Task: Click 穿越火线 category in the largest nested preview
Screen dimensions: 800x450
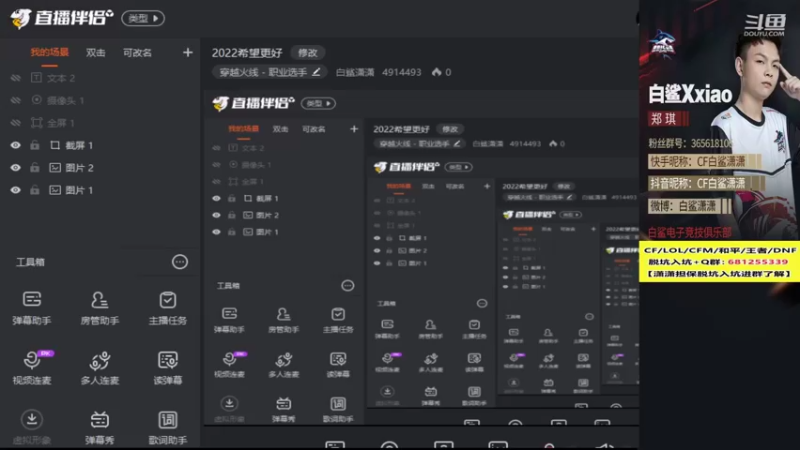Action: (x=419, y=144)
